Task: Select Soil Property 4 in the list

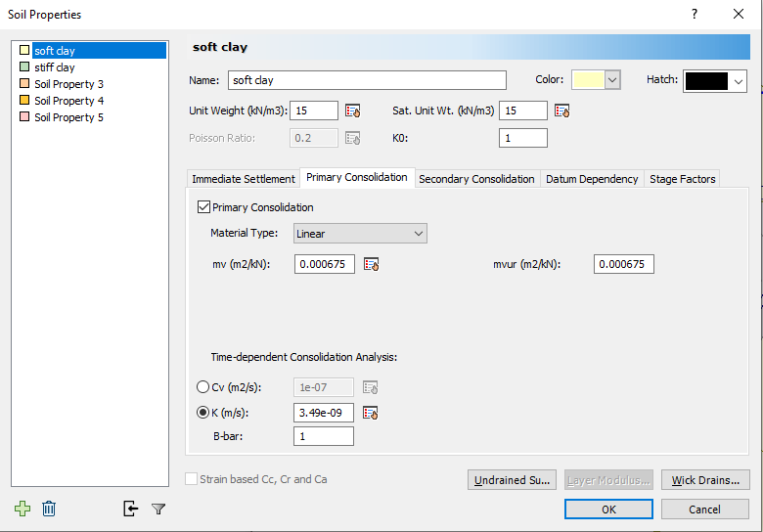Action: (x=68, y=101)
